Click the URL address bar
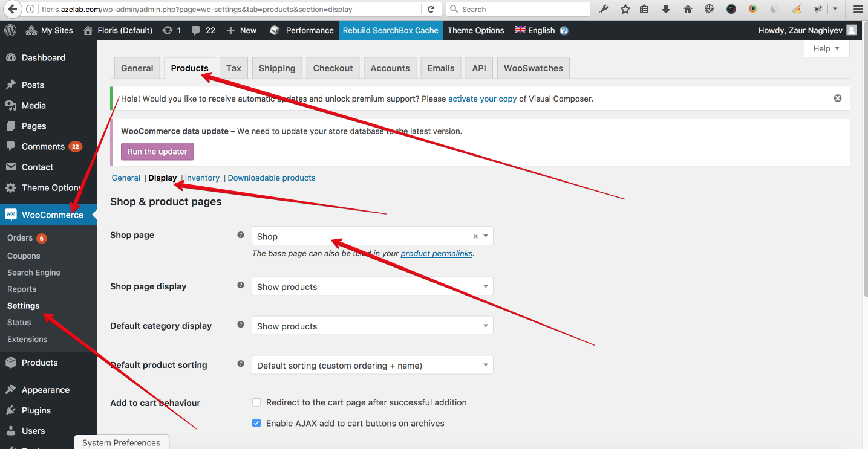The height and width of the screenshot is (449, 868). (x=230, y=9)
